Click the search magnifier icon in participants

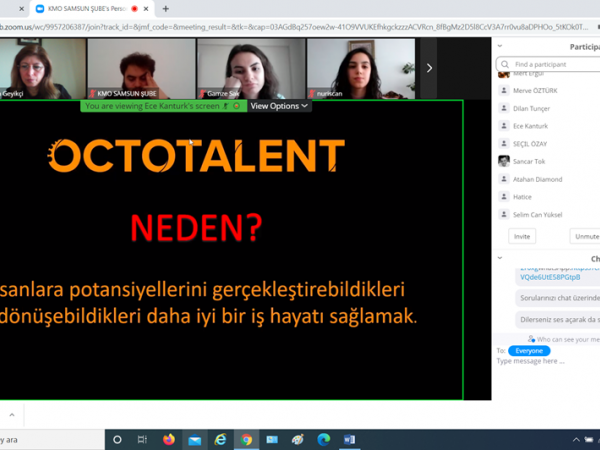point(505,64)
